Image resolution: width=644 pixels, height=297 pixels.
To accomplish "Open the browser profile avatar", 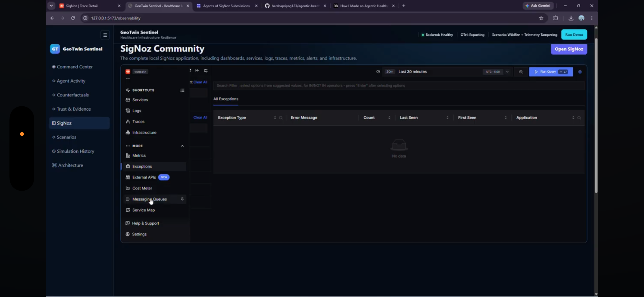I will pyautogui.click(x=581, y=18).
